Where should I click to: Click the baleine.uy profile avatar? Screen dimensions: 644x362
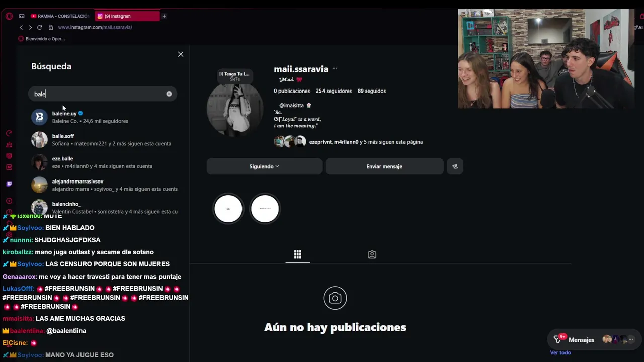pyautogui.click(x=39, y=117)
